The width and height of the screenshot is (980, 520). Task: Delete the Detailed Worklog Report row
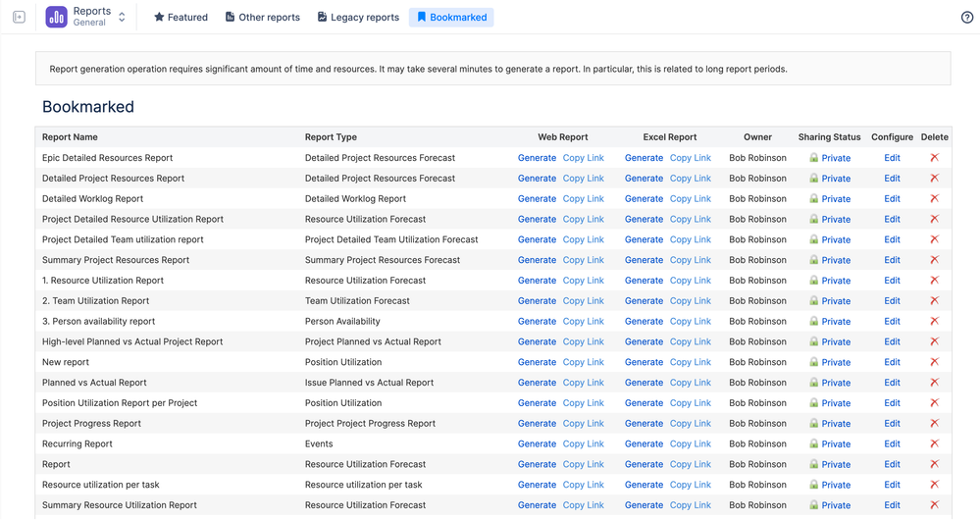coord(934,199)
